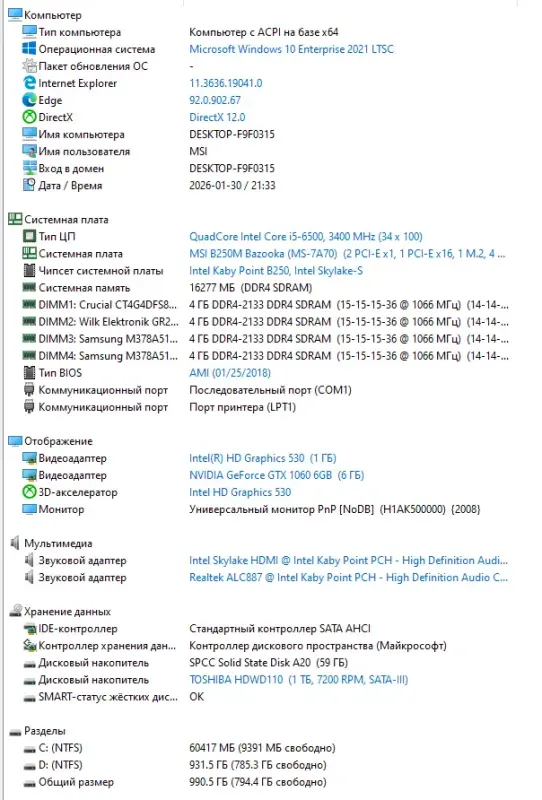Click the Windows logo icon beside Операционная система
The width and height of the screenshot is (542, 800).
coord(29,49)
